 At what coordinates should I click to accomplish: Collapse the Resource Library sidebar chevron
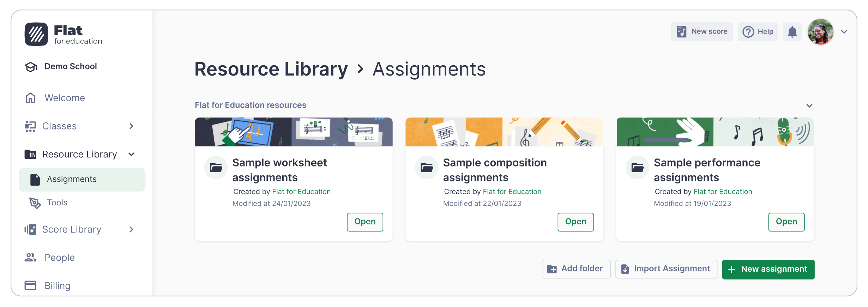click(x=132, y=154)
